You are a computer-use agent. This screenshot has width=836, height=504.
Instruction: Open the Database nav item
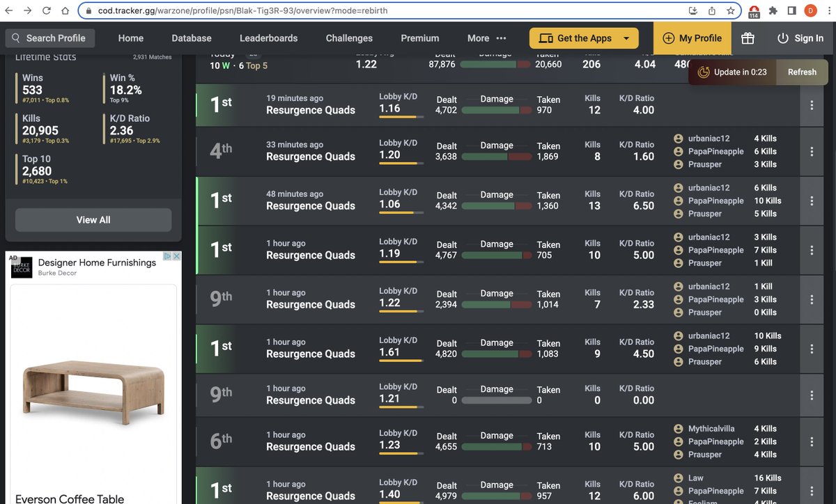(x=192, y=38)
